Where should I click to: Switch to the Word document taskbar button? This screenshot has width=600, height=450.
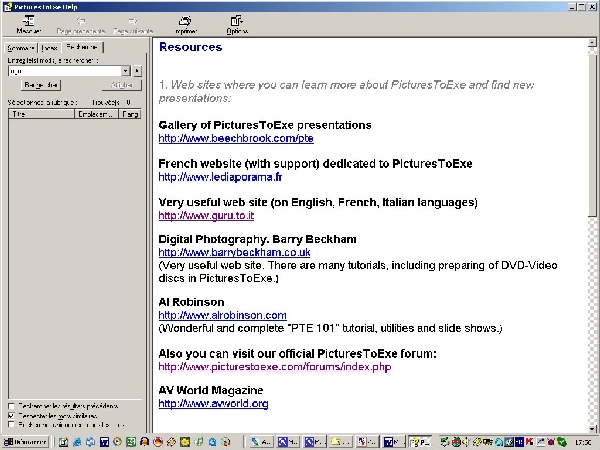pyautogui.click(x=393, y=442)
